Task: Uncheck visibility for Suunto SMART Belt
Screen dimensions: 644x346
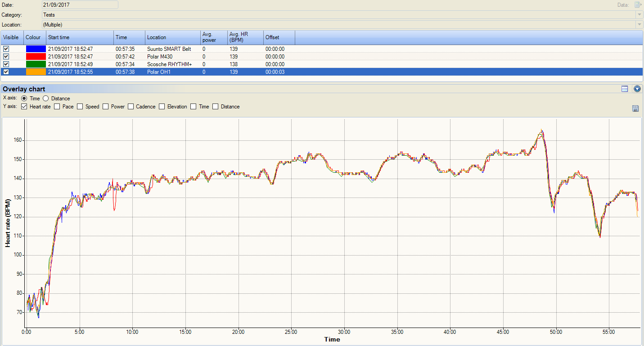Action: pos(6,49)
